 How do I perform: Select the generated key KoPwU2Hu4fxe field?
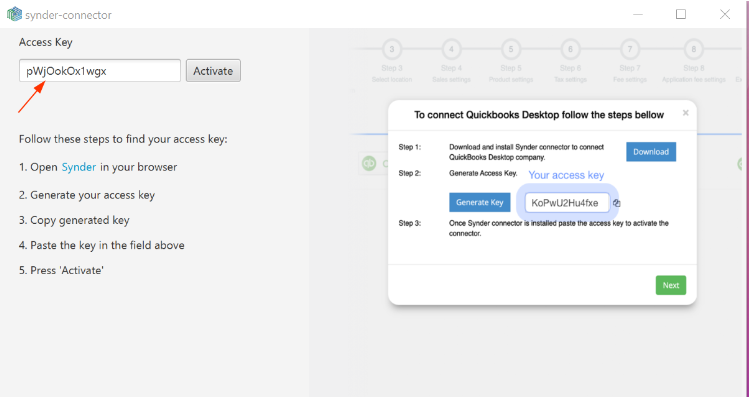(567, 203)
